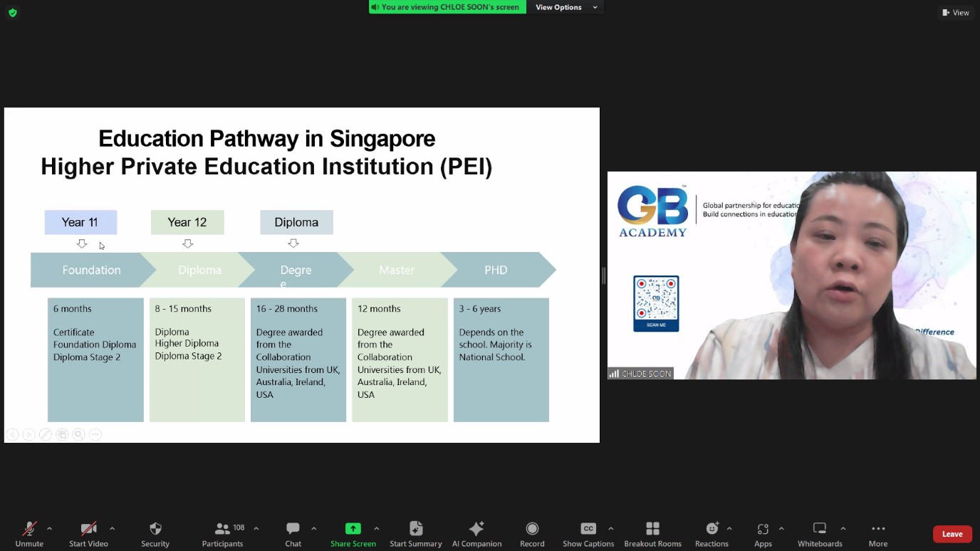980x551 pixels.
Task: Open the Reactions menu icon
Action: (x=711, y=529)
